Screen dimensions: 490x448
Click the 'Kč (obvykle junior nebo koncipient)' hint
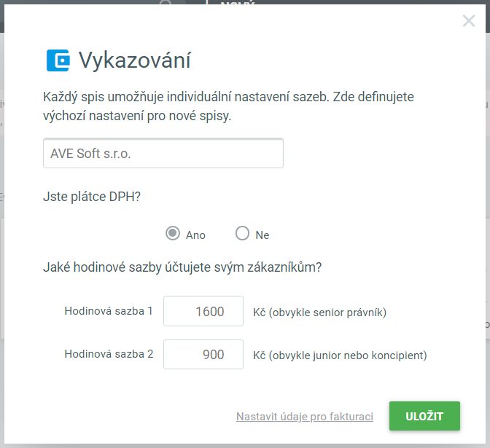[340, 355]
